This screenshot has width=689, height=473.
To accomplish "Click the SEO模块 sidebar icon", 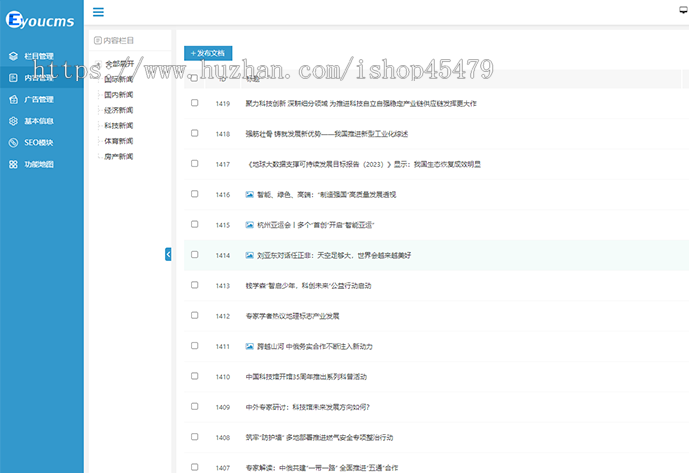I will click(x=13, y=142).
